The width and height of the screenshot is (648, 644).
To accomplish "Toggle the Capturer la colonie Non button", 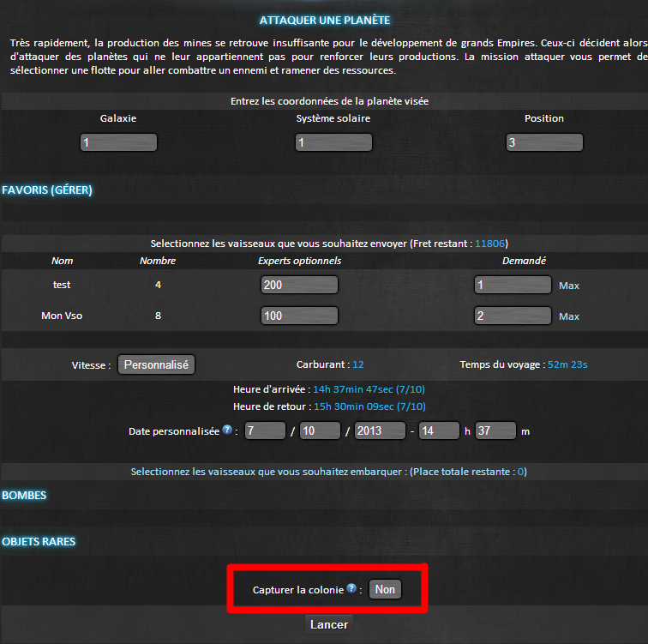I will pyautogui.click(x=385, y=590).
